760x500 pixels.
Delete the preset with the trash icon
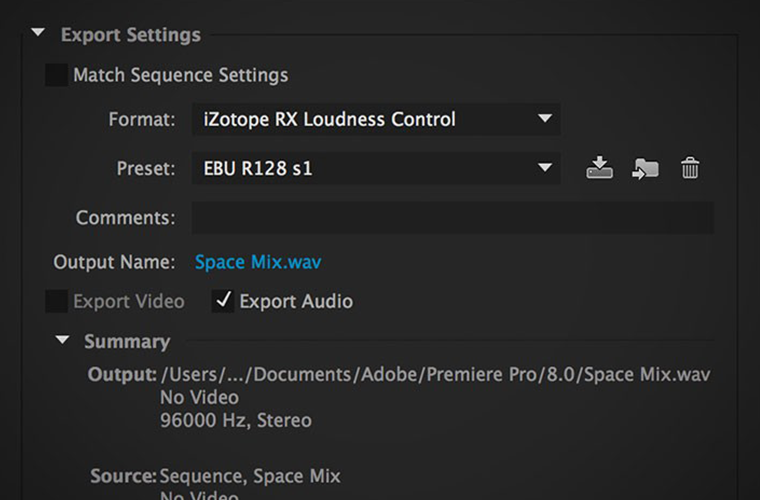(690, 168)
